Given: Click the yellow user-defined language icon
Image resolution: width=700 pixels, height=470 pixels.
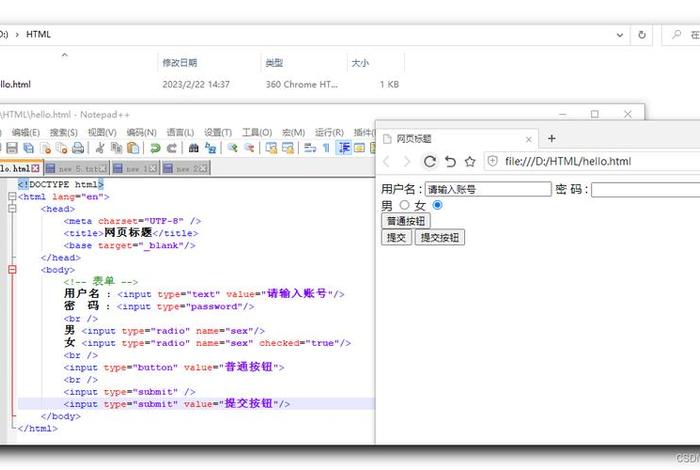Looking at the screenshot, I should 359,148.
